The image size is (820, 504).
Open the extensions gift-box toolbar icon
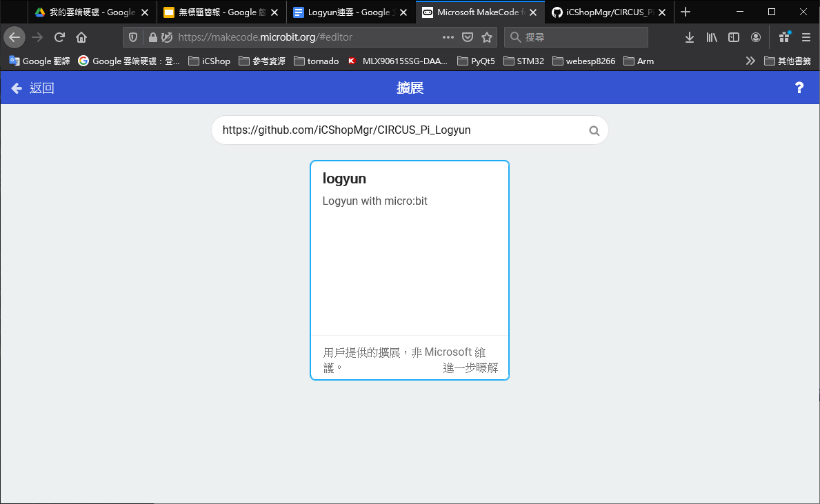click(784, 37)
